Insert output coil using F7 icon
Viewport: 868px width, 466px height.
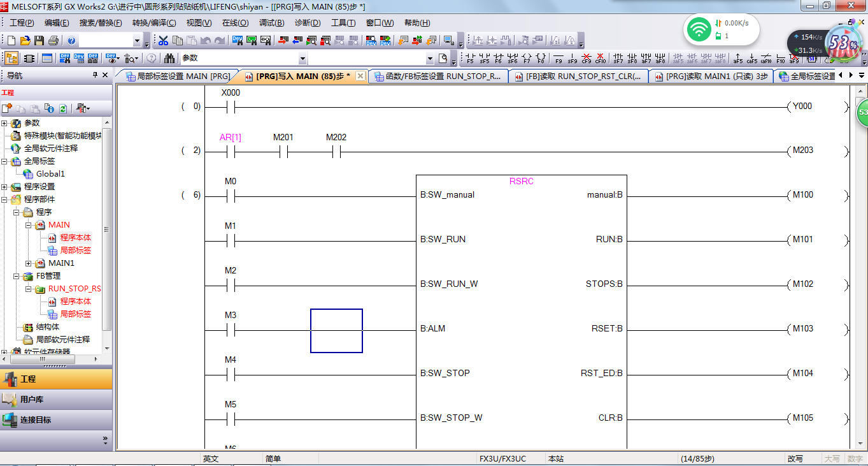point(527,59)
